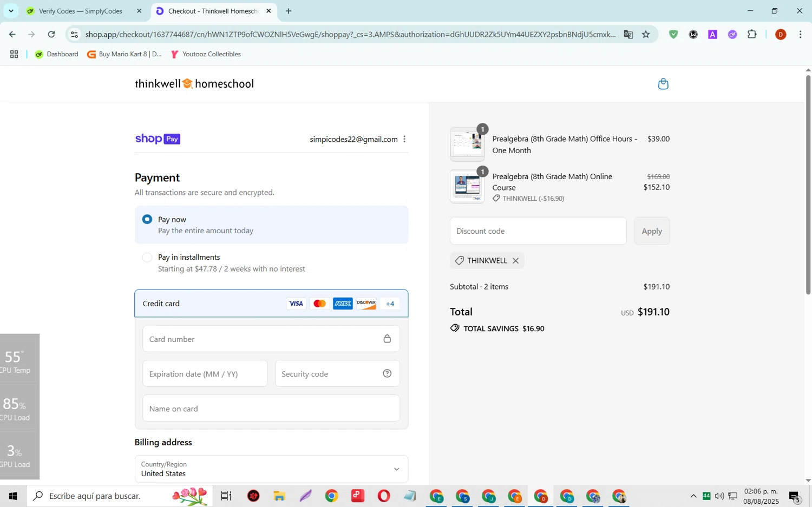
Task: Open the bookmarks apps grid icon
Action: [x=14, y=54]
